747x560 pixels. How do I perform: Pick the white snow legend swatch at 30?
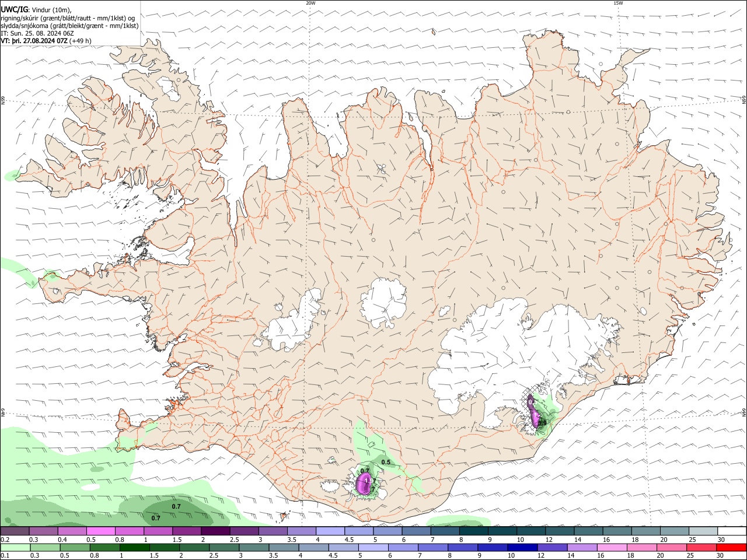(732, 531)
